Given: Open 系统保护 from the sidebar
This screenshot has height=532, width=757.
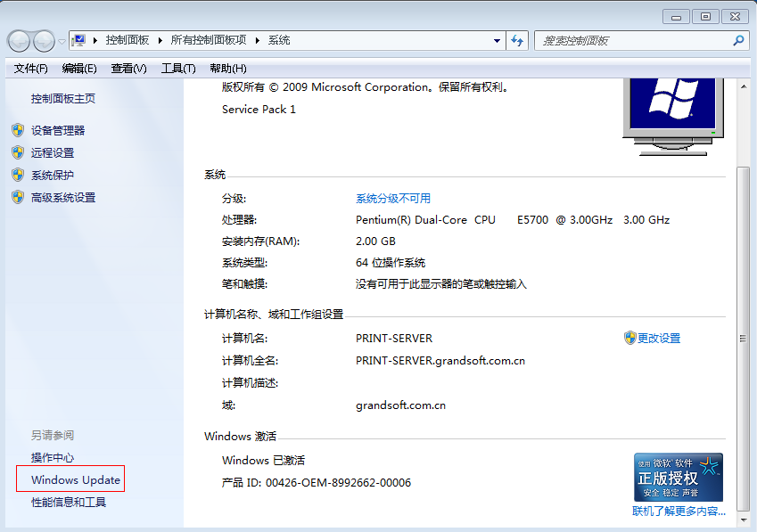Looking at the screenshot, I should point(53,175).
